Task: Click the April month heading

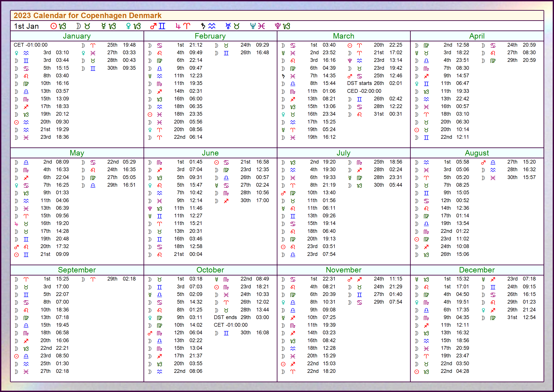Action: pyautogui.click(x=477, y=36)
